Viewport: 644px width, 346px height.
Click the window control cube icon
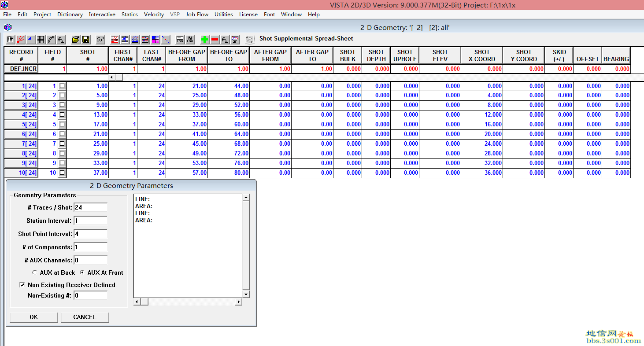(x=7, y=27)
